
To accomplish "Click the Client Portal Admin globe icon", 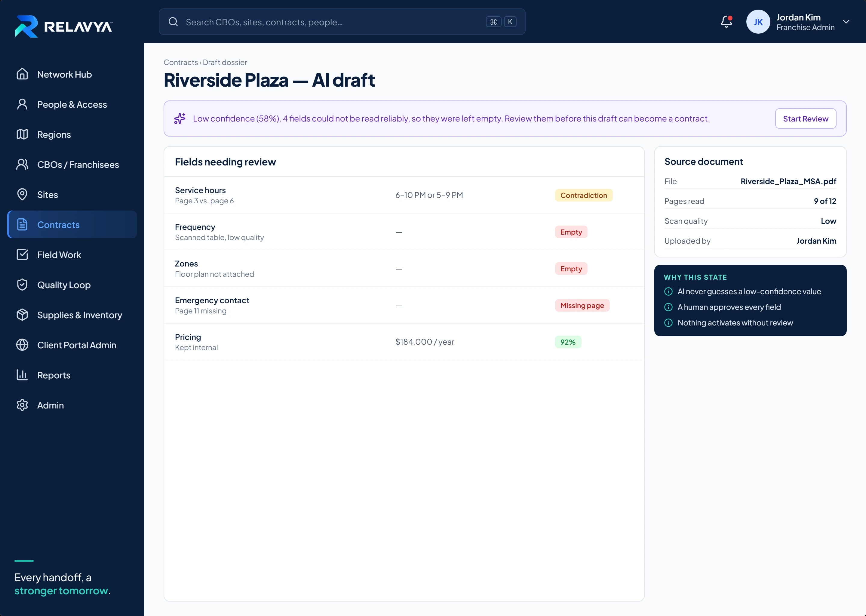I will point(22,345).
